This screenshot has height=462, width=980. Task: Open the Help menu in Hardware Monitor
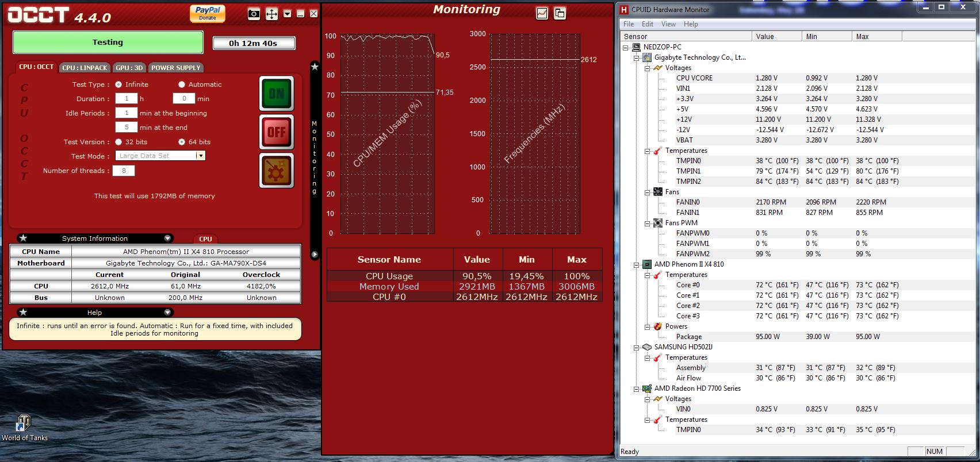tap(691, 24)
